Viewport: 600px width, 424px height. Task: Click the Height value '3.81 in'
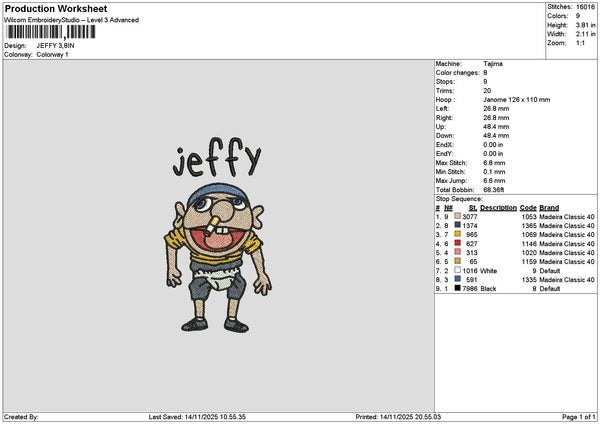click(x=585, y=25)
